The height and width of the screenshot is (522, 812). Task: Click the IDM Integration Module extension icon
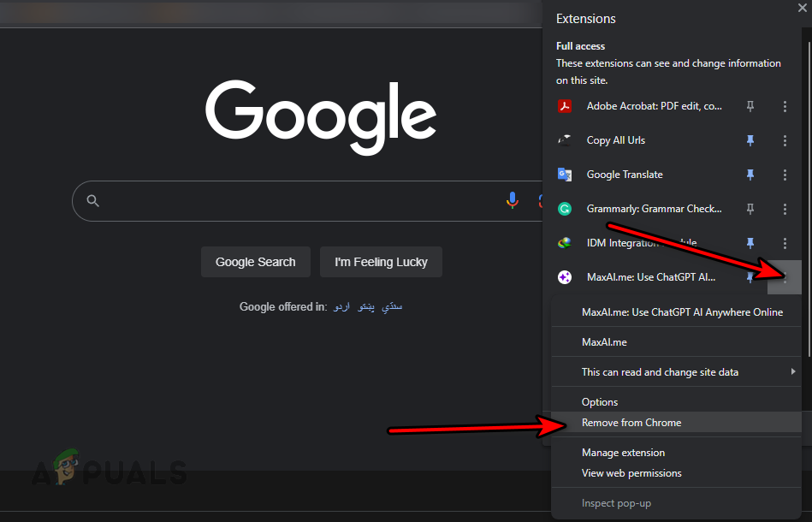[x=565, y=243]
